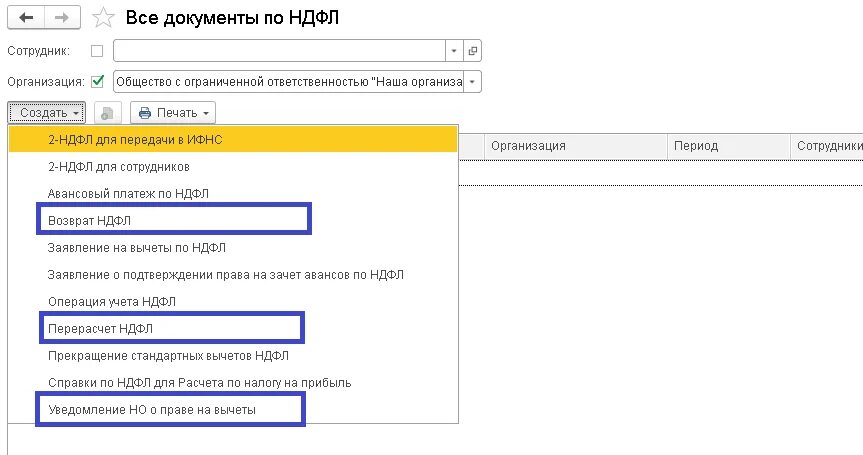Click the Сотрудник input field
This screenshot has height=455, width=863.
278,50
